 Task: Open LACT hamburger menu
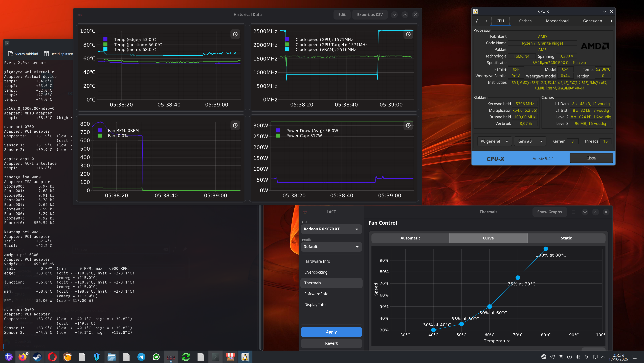coord(573,212)
